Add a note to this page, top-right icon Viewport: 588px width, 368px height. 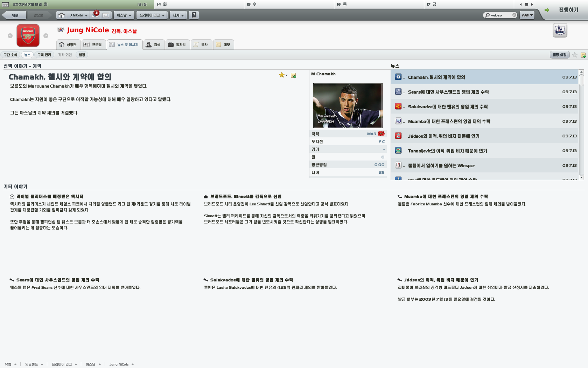click(583, 55)
